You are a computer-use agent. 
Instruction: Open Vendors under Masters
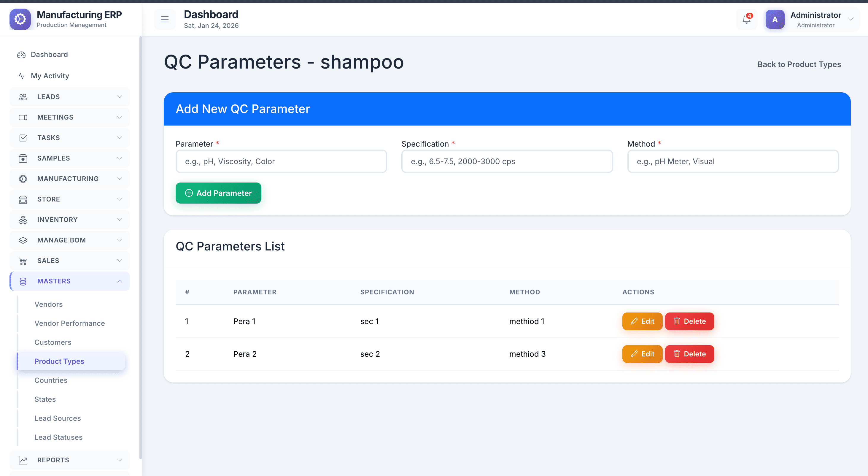(x=49, y=304)
